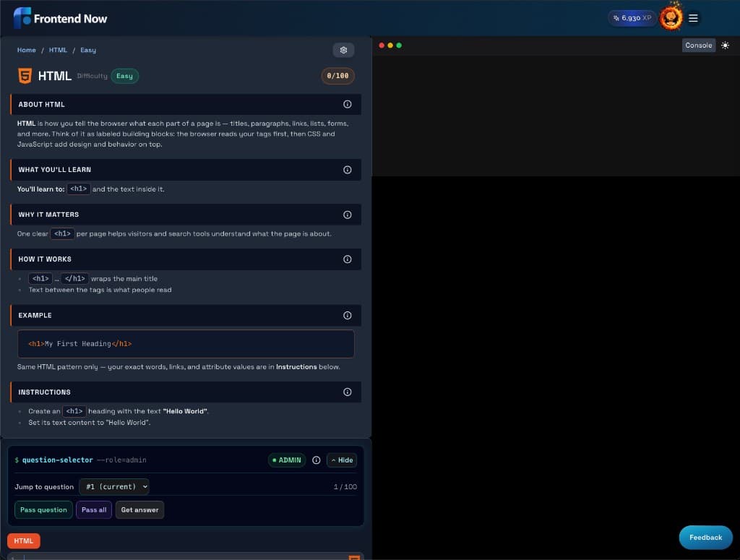Viewport: 740px width, 560px height.
Task: Click the <h1> code chip in Instructions
Action: point(74,411)
